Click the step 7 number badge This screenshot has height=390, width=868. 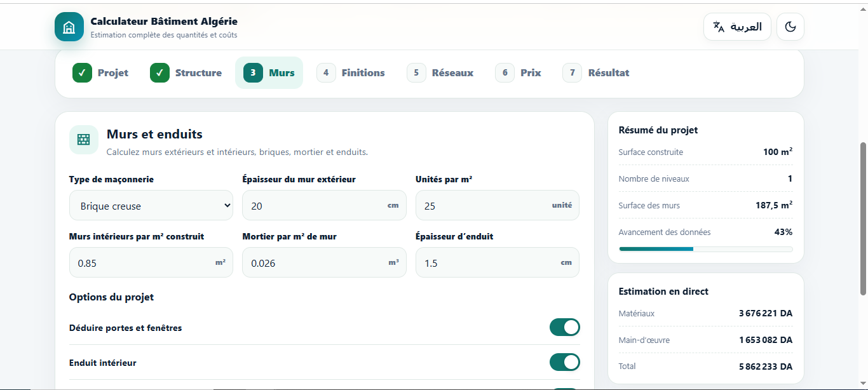coord(572,73)
